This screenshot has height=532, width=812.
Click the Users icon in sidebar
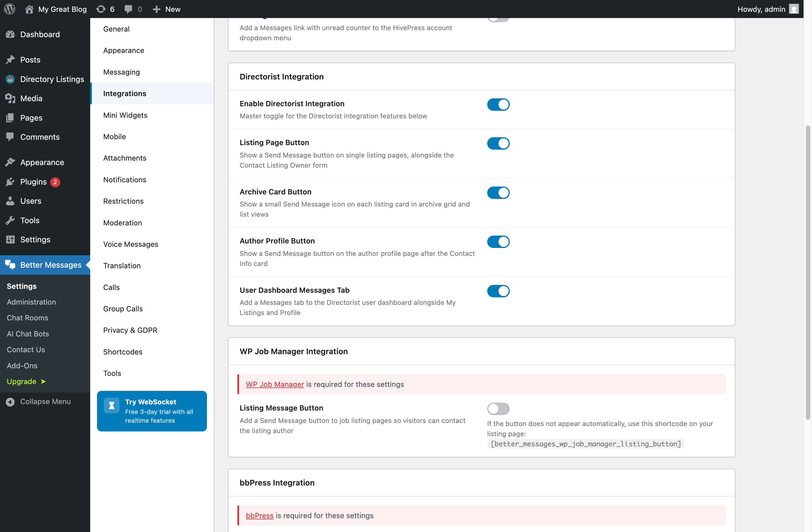pyautogui.click(x=10, y=201)
